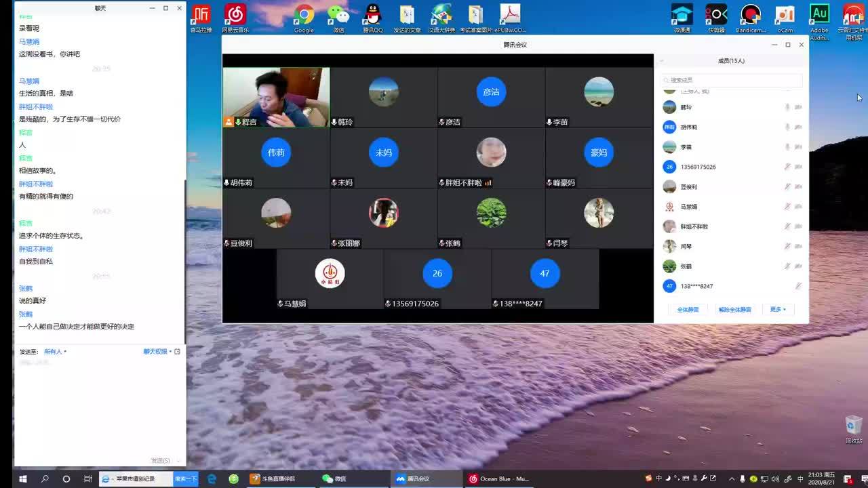
Task: Open the oCam desktop icon
Action: click(785, 16)
